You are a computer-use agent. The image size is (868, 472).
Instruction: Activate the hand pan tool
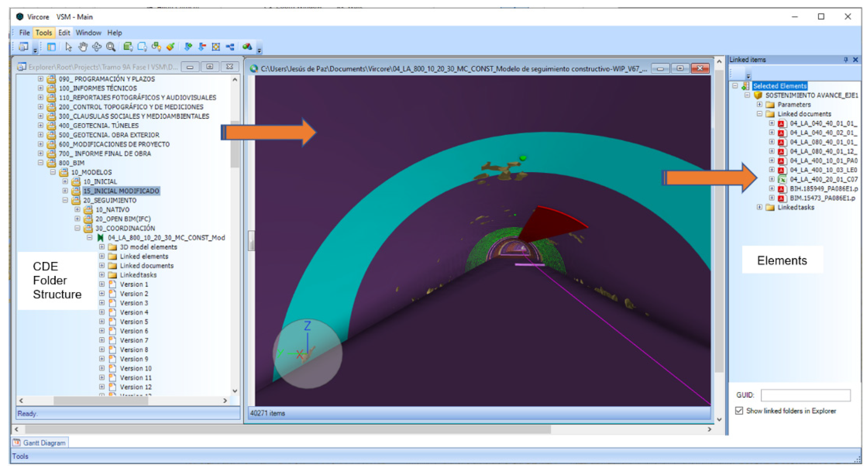coord(83,47)
